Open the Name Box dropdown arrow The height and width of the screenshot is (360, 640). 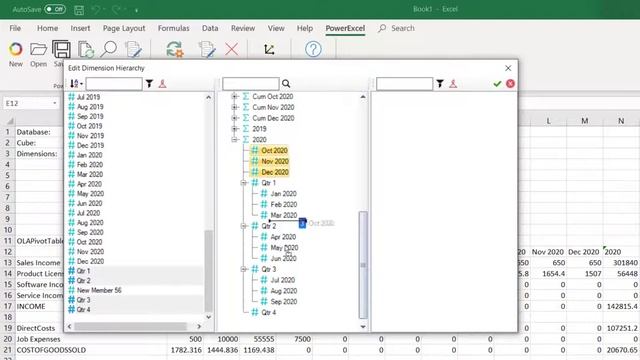pos(55,103)
